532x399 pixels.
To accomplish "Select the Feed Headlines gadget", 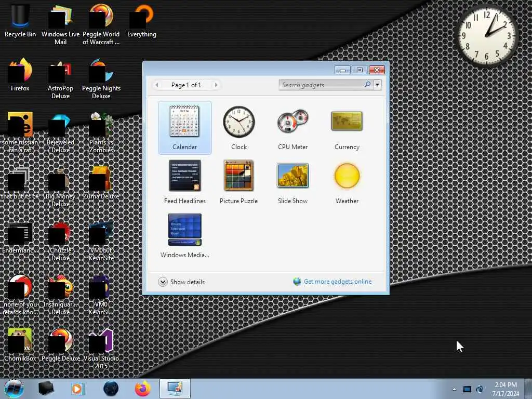I will (184, 181).
